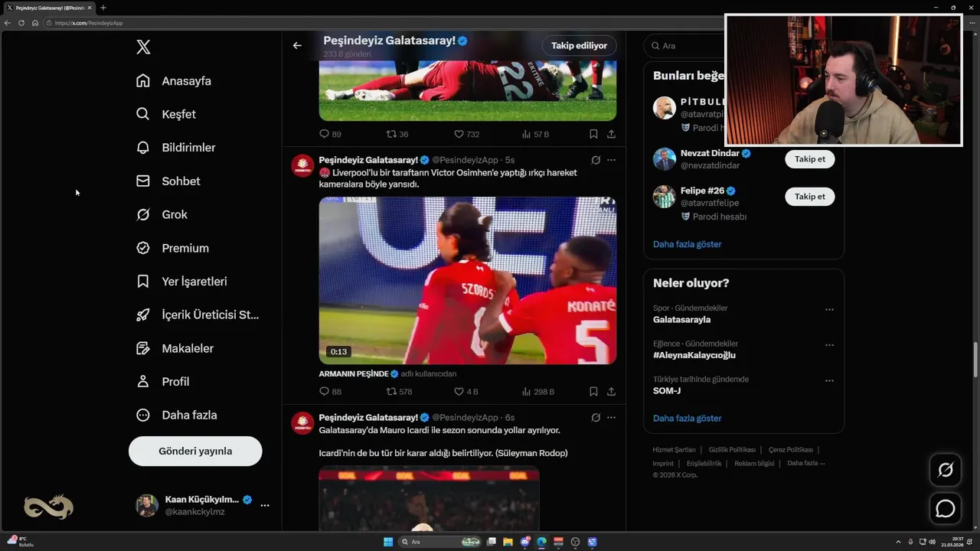The image size is (980, 551).
Task: Reply to the post with 89 comments
Action: [330, 134]
